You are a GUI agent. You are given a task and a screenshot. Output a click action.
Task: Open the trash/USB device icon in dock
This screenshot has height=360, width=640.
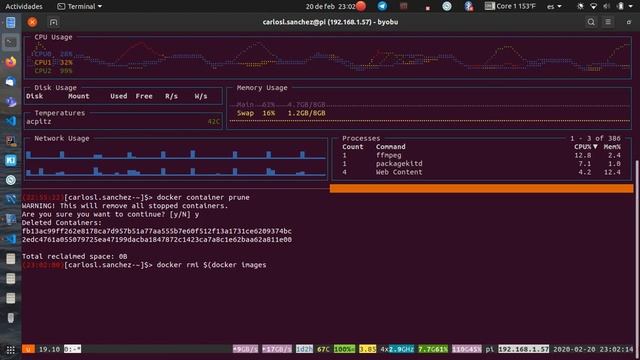11,318
